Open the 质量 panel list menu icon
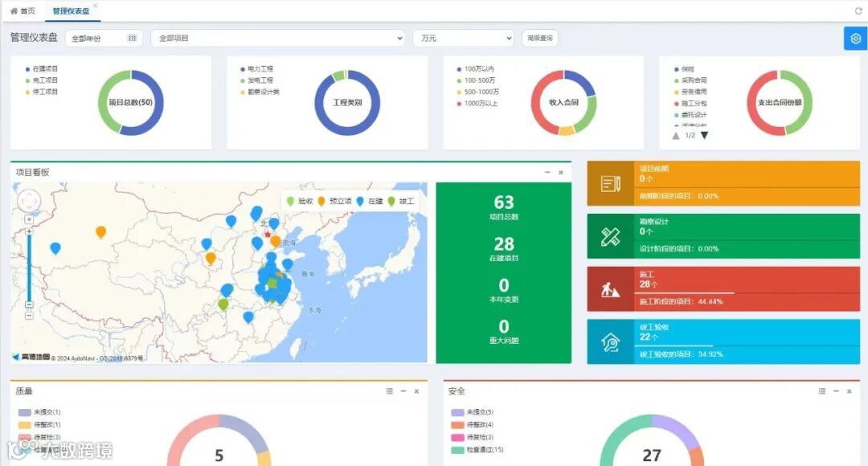The image size is (868, 466). pos(390,391)
